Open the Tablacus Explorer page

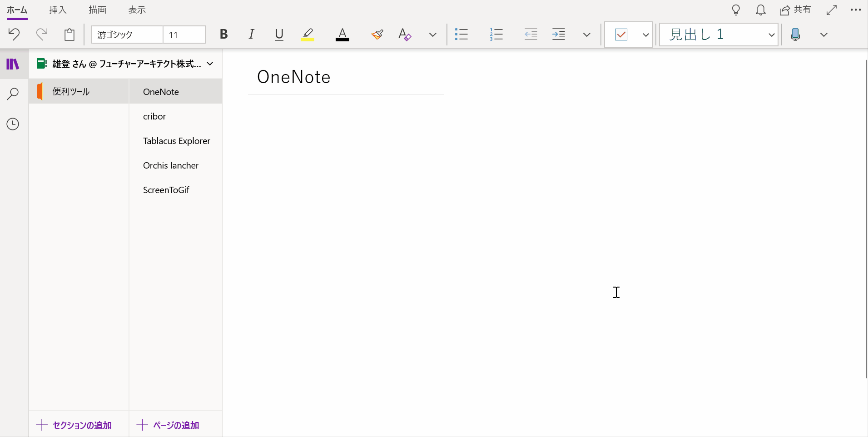(x=176, y=141)
